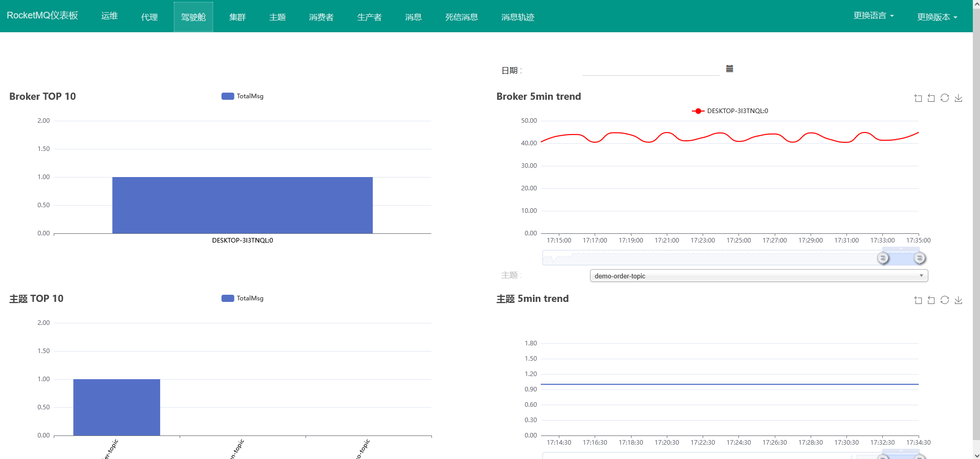This screenshot has height=459, width=980.
Task: Click left handle of Broker trend zoom slider
Action: coord(883,258)
